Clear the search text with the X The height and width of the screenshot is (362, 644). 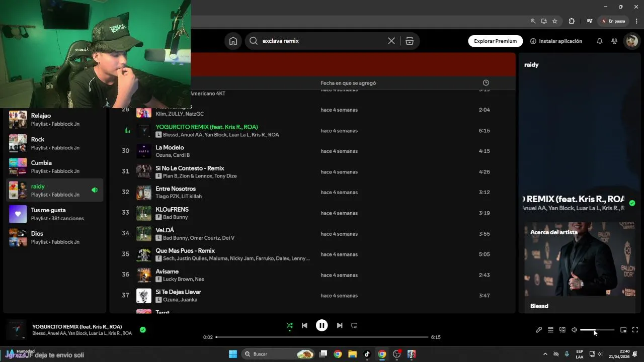coord(391,41)
